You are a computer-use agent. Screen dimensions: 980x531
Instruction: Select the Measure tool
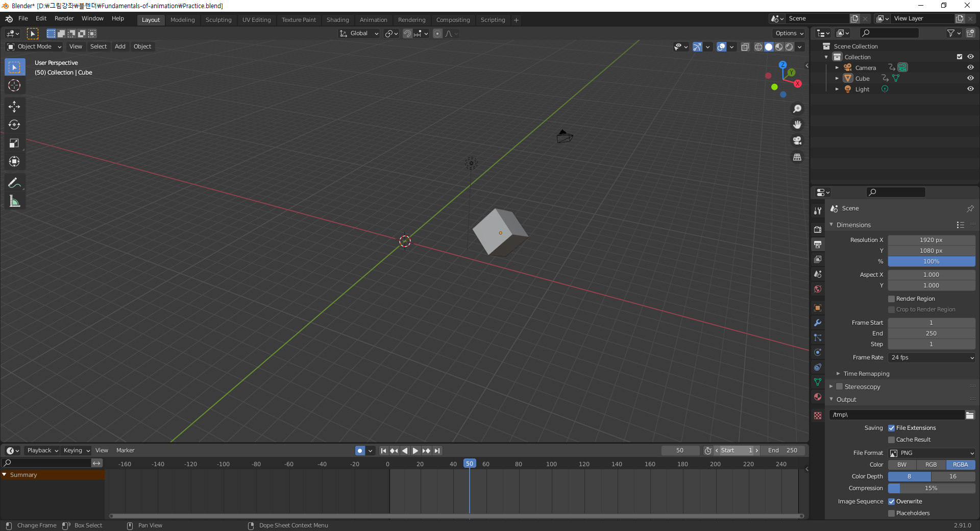(x=14, y=201)
